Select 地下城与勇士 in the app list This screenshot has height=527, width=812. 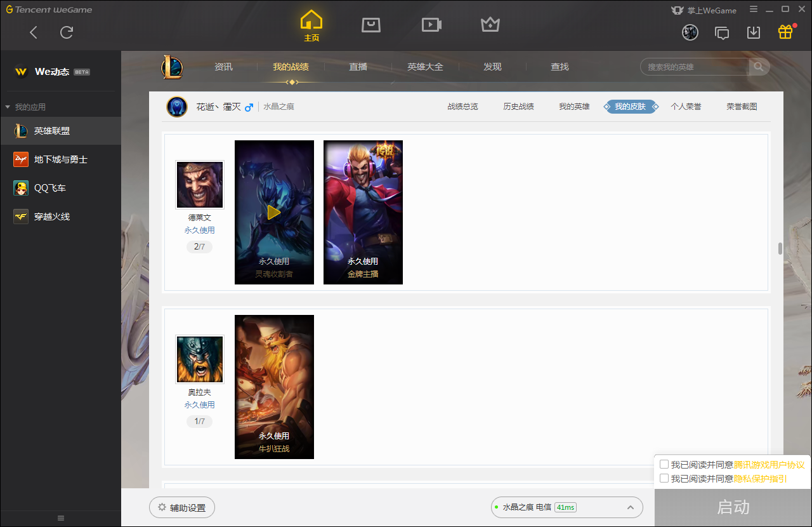(60, 159)
